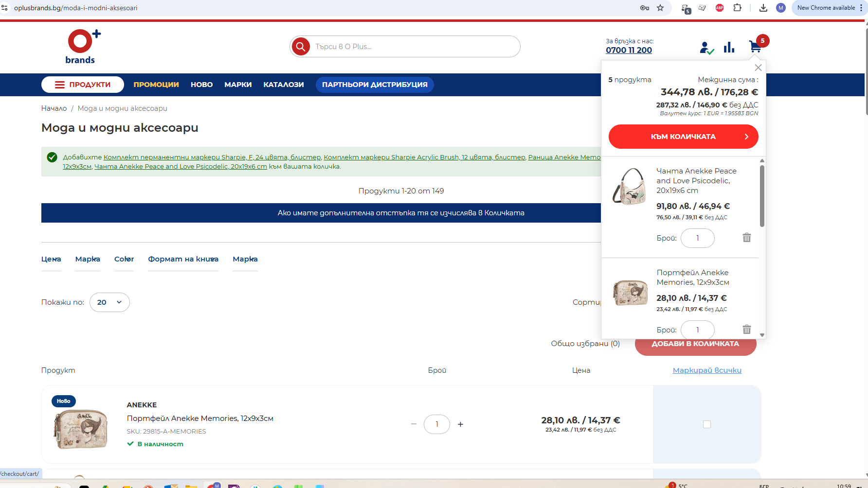Tick the checkbox for Anekke Memories wallet
Viewport: 868px width, 488px height.
pyautogui.click(x=707, y=424)
